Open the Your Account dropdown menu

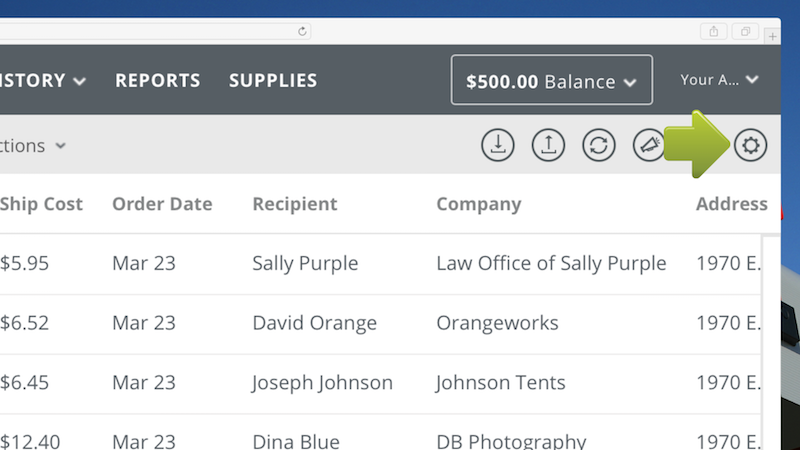tap(719, 80)
